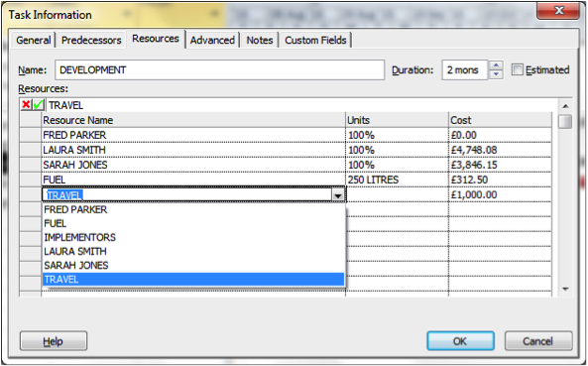Click the entry bar showing TRAVEL
Screen dimensions: 588x366
pos(300,105)
